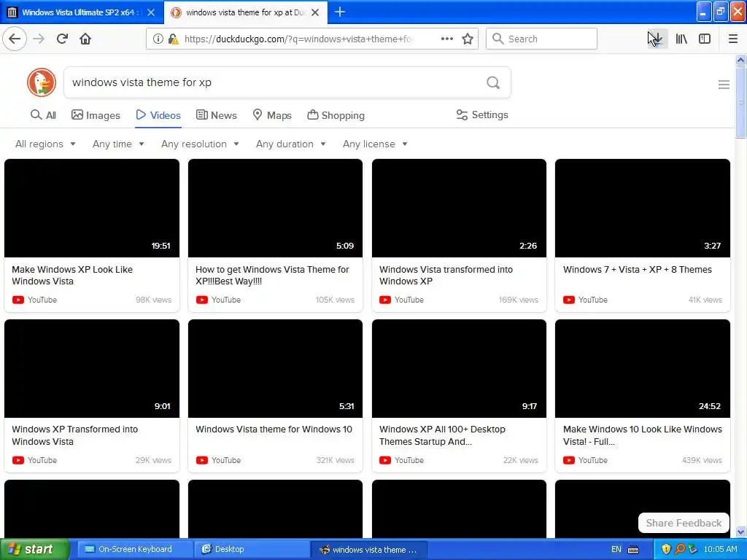The width and height of the screenshot is (747, 560).
Task: Click the 2:26 video thumbnail
Action: [x=460, y=208]
